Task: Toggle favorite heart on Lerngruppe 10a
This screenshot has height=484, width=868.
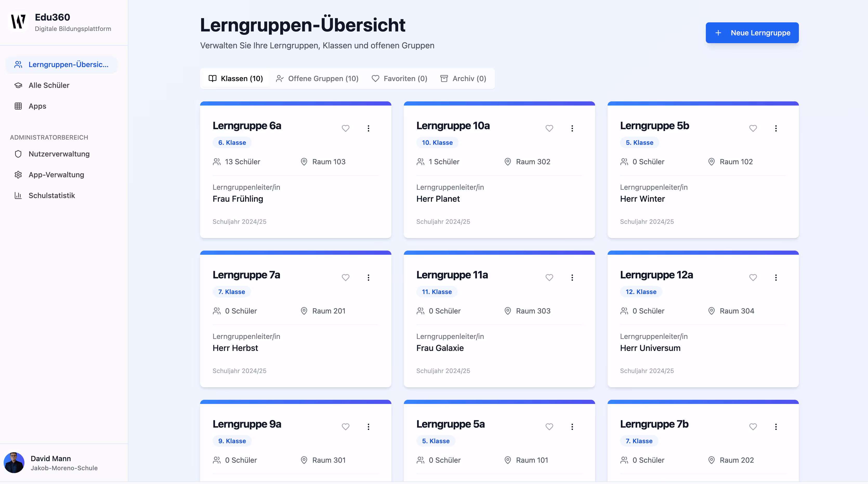Action: point(549,128)
